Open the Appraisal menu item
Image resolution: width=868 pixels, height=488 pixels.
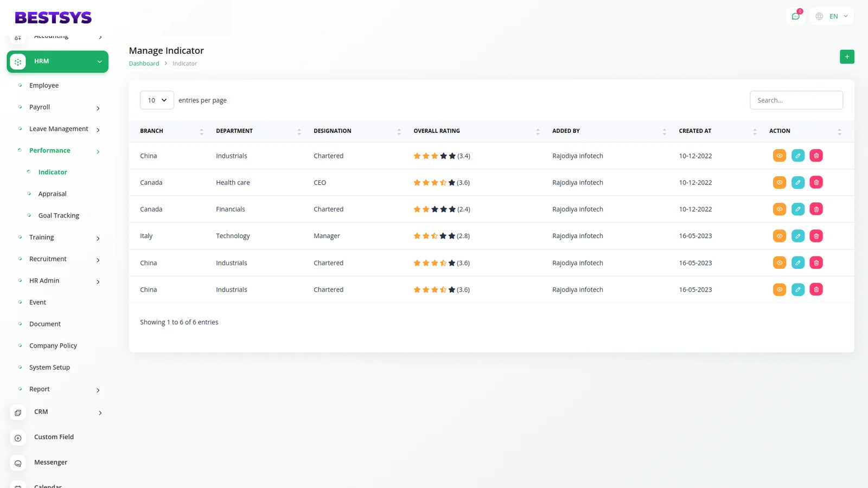[x=53, y=194]
